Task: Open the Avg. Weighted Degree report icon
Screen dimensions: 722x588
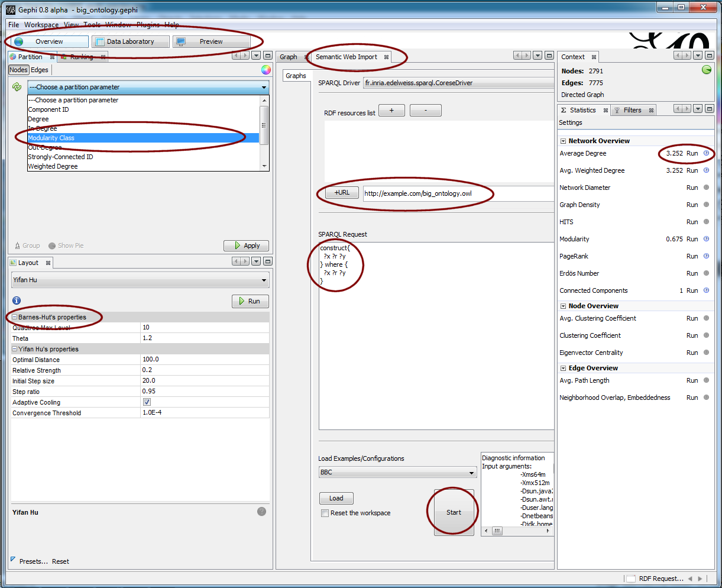Action: point(706,170)
